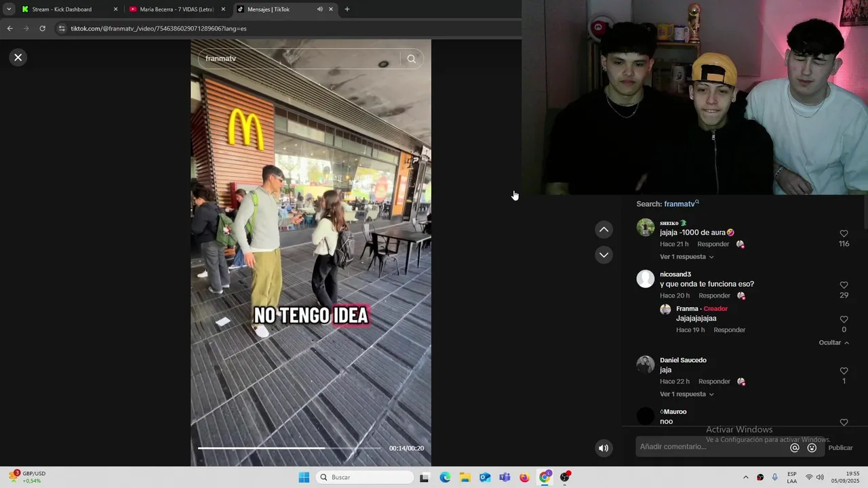Open File Explorer from the taskbar
The image size is (868, 488).
click(465, 477)
